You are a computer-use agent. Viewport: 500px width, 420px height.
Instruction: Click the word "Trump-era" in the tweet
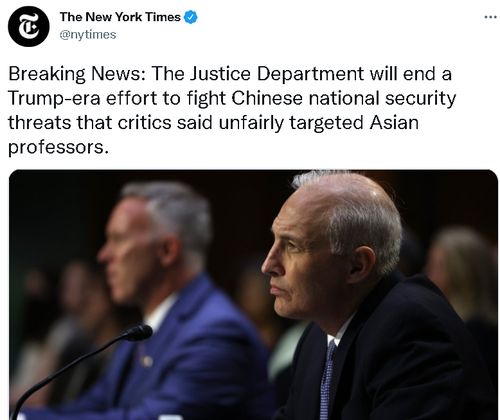click(54, 98)
